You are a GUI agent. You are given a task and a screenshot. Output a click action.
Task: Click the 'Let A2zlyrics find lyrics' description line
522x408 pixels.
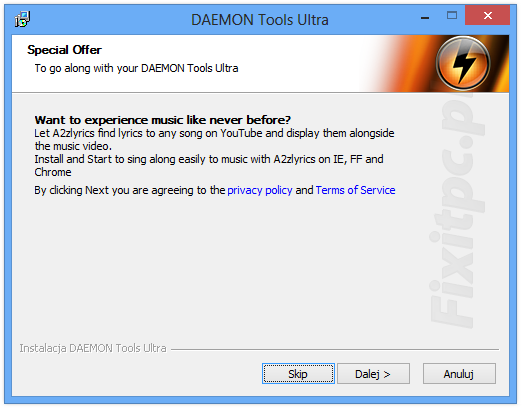pos(214,133)
